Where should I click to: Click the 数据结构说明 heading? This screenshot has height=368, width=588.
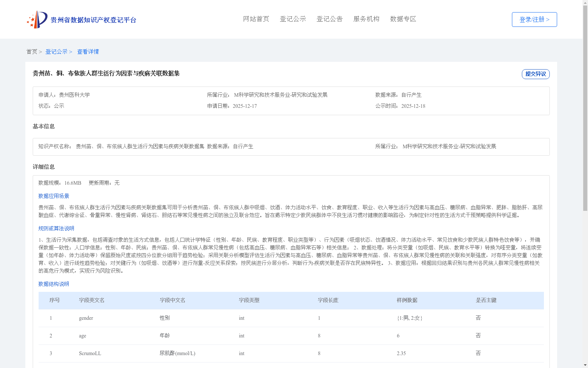tap(54, 284)
